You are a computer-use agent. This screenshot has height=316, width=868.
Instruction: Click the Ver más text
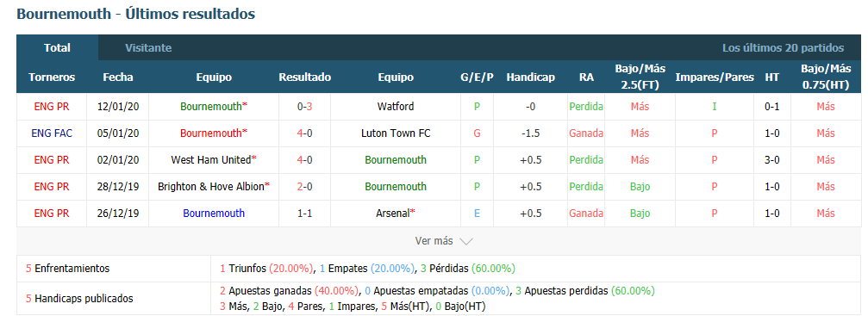tap(434, 241)
